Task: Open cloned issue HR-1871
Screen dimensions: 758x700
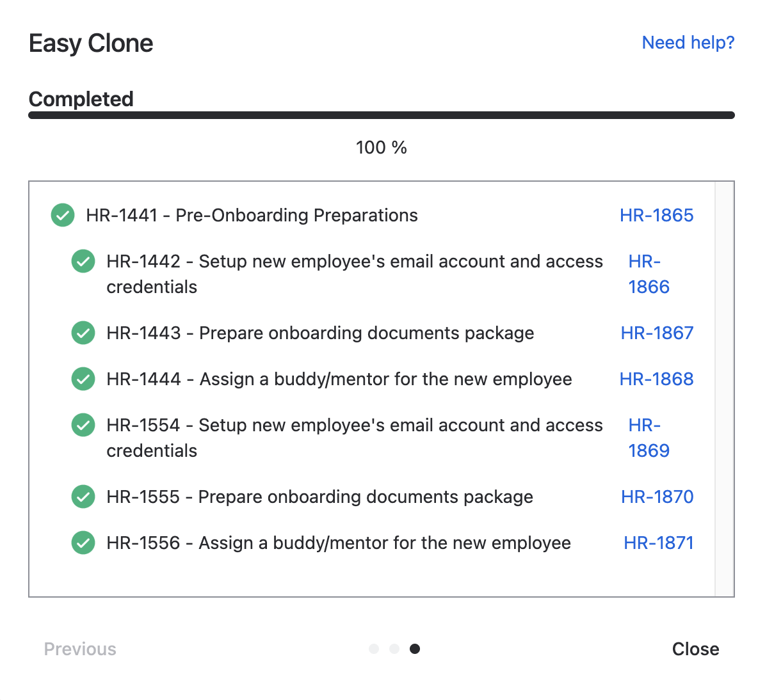Action: click(x=658, y=543)
